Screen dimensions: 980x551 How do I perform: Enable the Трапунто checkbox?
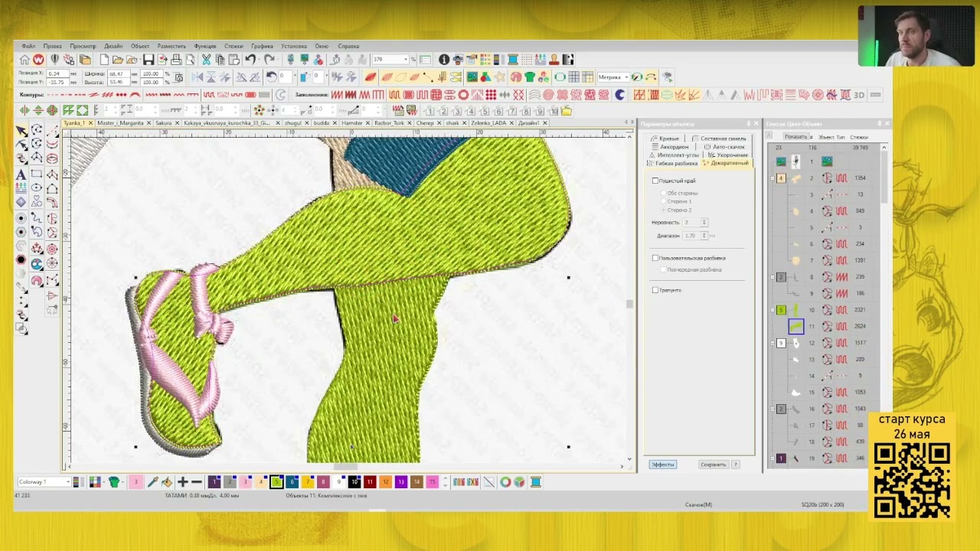tap(655, 290)
